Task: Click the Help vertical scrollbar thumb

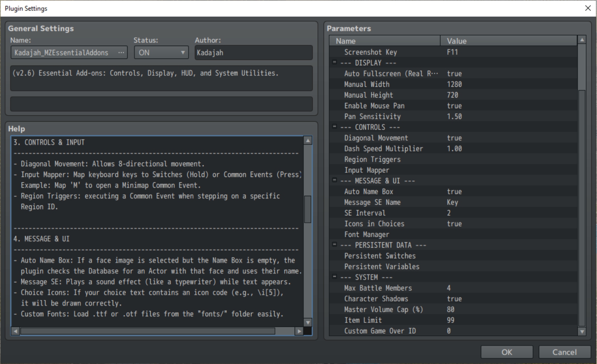Action: click(308, 209)
